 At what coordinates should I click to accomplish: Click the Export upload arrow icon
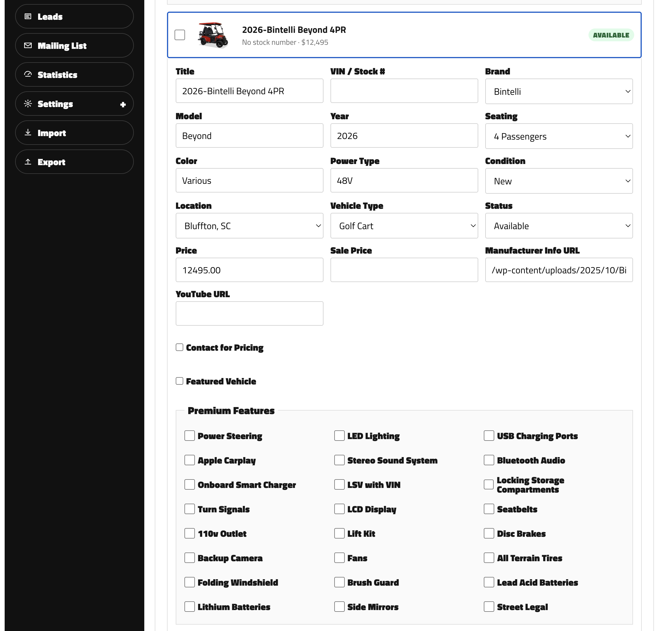click(28, 161)
